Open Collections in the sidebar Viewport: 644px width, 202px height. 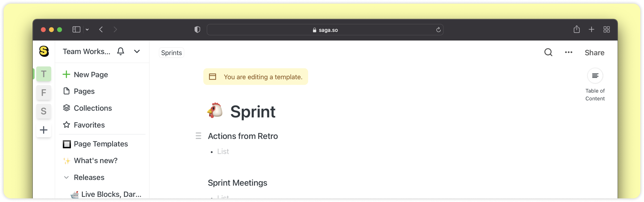pyautogui.click(x=93, y=108)
